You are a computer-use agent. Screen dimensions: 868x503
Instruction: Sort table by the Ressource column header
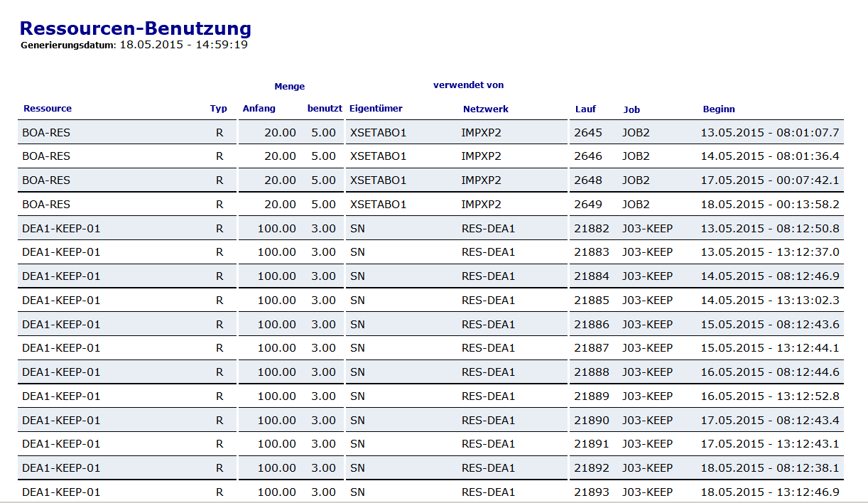(48, 109)
